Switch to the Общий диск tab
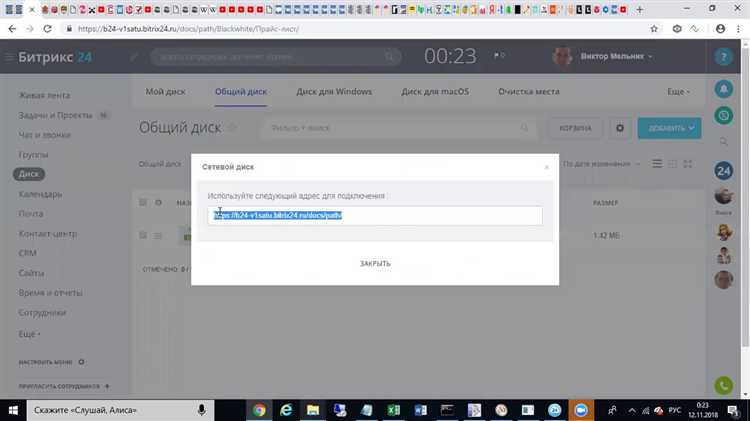This screenshot has height=421, width=750. [x=241, y=91]
